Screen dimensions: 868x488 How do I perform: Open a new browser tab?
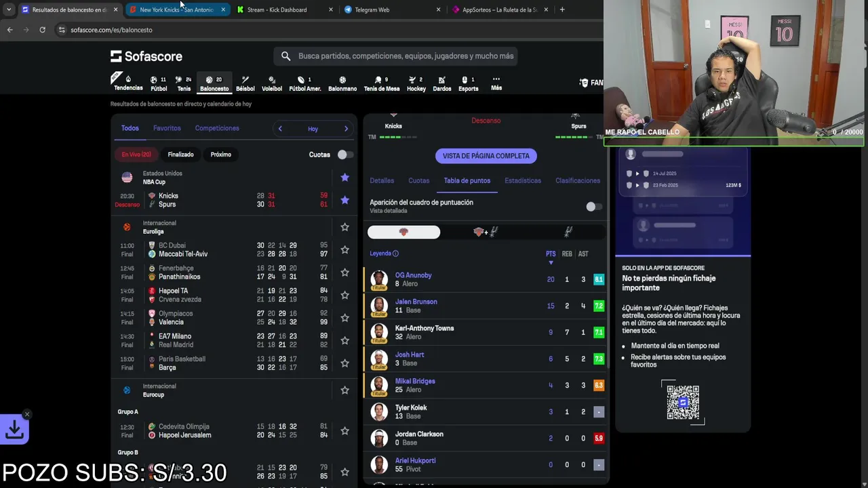562,9
